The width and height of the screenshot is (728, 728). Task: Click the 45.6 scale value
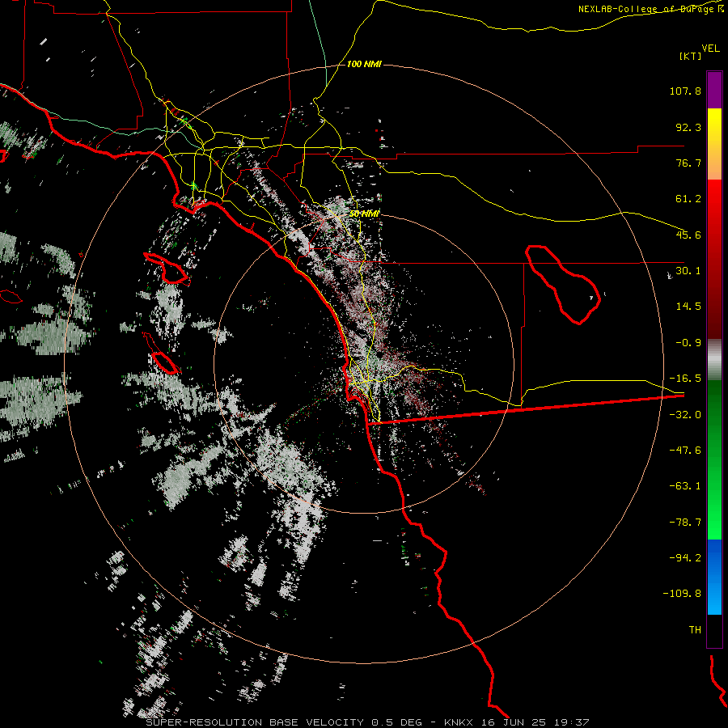[x=688, y=235]
